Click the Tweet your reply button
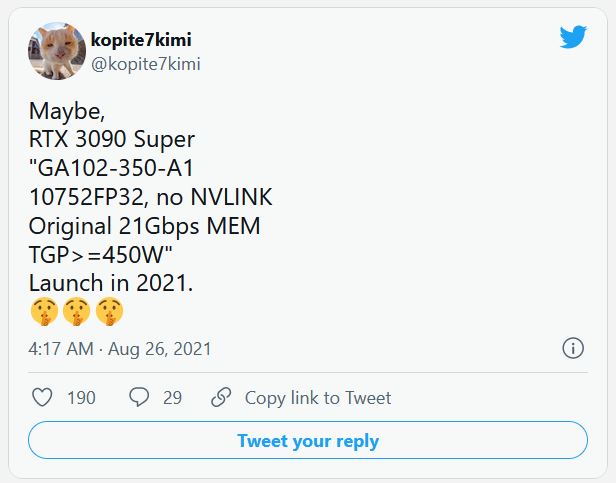This screenshot has width=616, height=483. click(308, 440)
